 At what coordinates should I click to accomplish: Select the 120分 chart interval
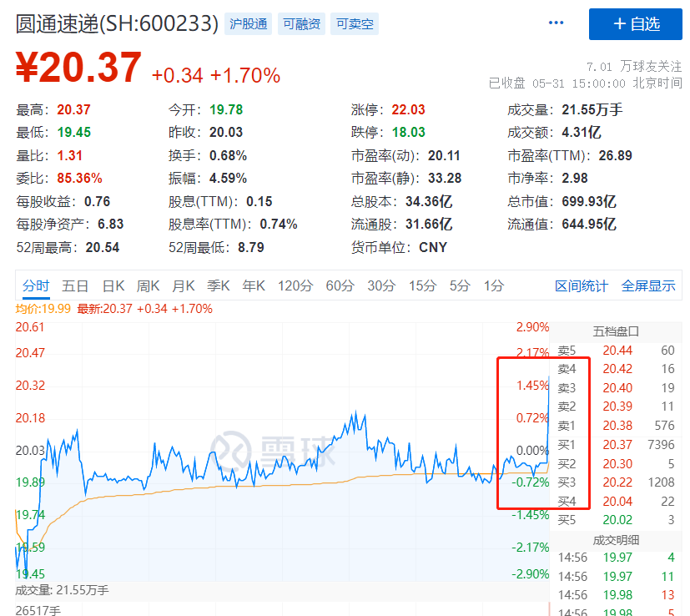point(295,286)
